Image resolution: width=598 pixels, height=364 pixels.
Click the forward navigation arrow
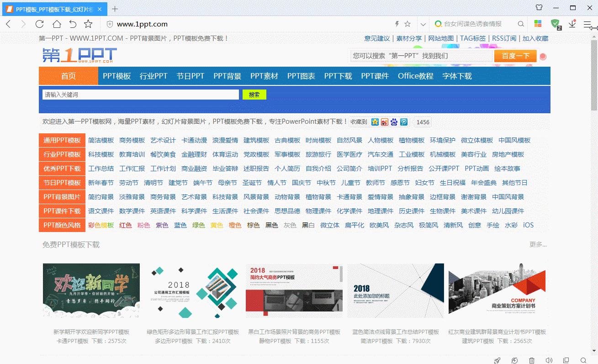tap(24, 24)
